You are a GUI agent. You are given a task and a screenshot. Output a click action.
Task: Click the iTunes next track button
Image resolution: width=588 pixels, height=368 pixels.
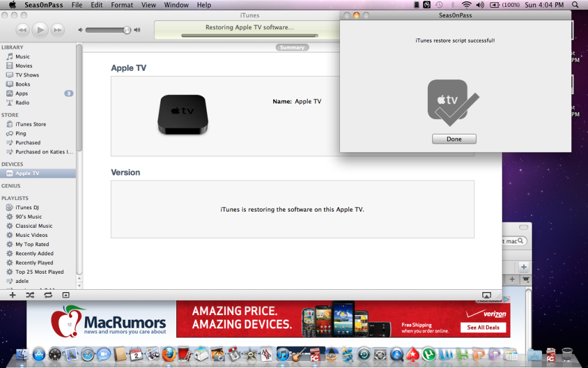pos(57,30)
